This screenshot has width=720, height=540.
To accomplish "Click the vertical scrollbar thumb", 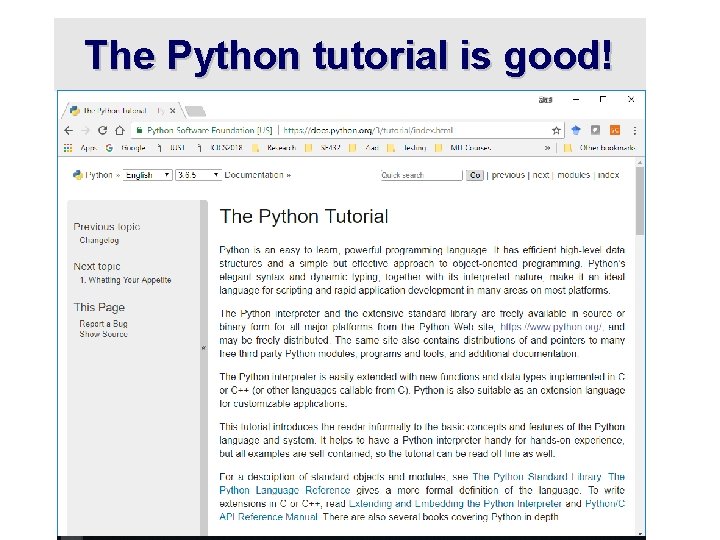I will 640,201.
